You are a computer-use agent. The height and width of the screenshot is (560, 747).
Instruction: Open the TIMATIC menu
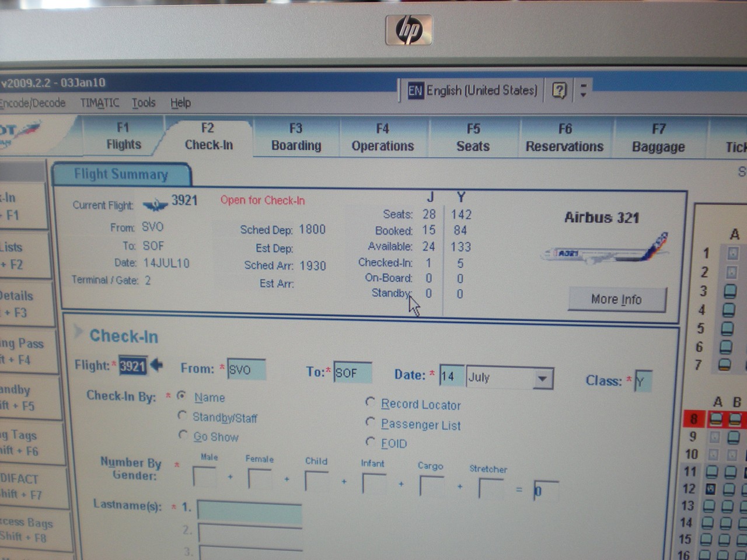pyautogui.click(x=99, y=103)
